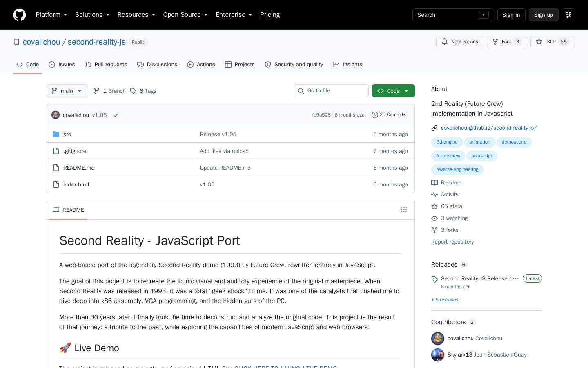Click the Skylark13 contributor avatar
This screenshot has width=588, height=368.
[438, 355]
